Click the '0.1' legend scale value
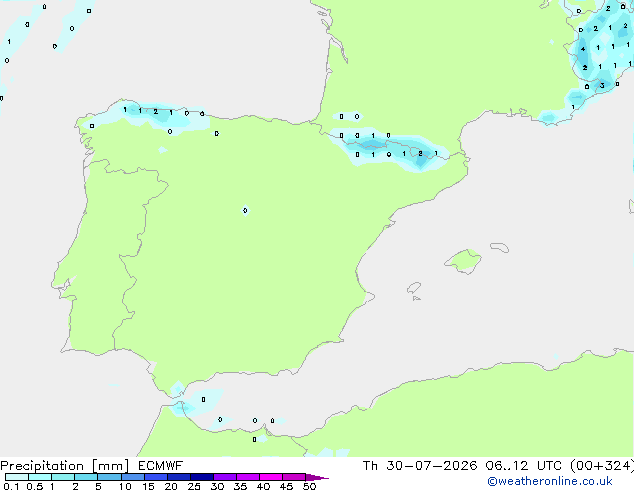 coord(11,486)
